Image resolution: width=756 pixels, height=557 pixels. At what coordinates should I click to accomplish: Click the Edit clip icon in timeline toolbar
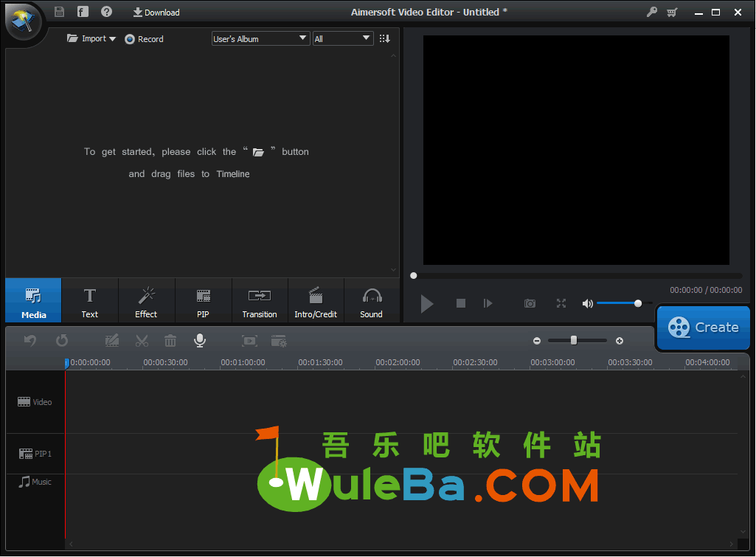pyautogui.click(x=112, y=341)
